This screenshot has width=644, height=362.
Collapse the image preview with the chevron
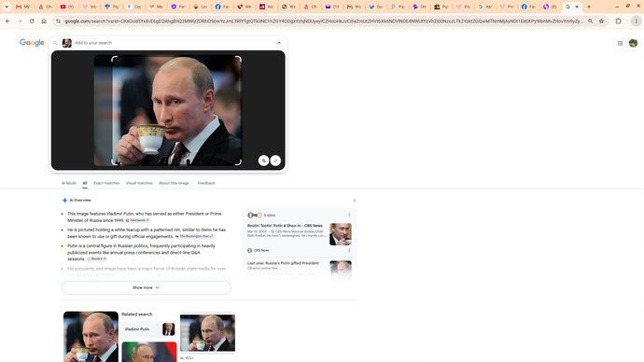point(279,43)
